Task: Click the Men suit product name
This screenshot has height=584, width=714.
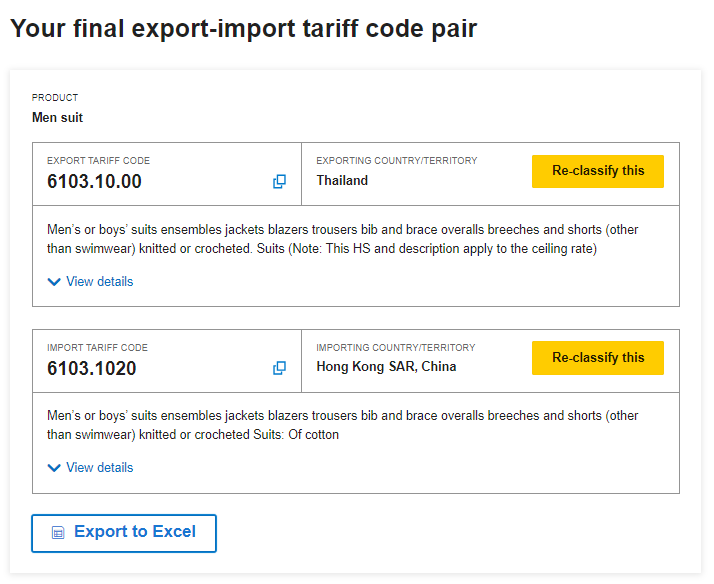Action: pyautogui.click(x=57, y=118)
